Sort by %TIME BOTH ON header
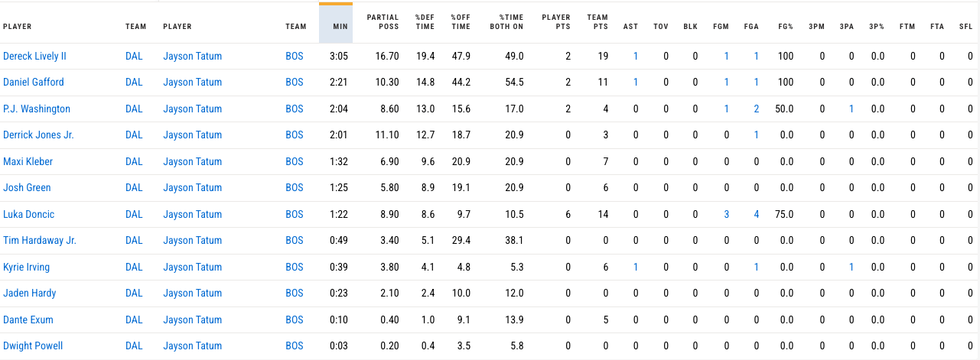 tap(506, 22)
